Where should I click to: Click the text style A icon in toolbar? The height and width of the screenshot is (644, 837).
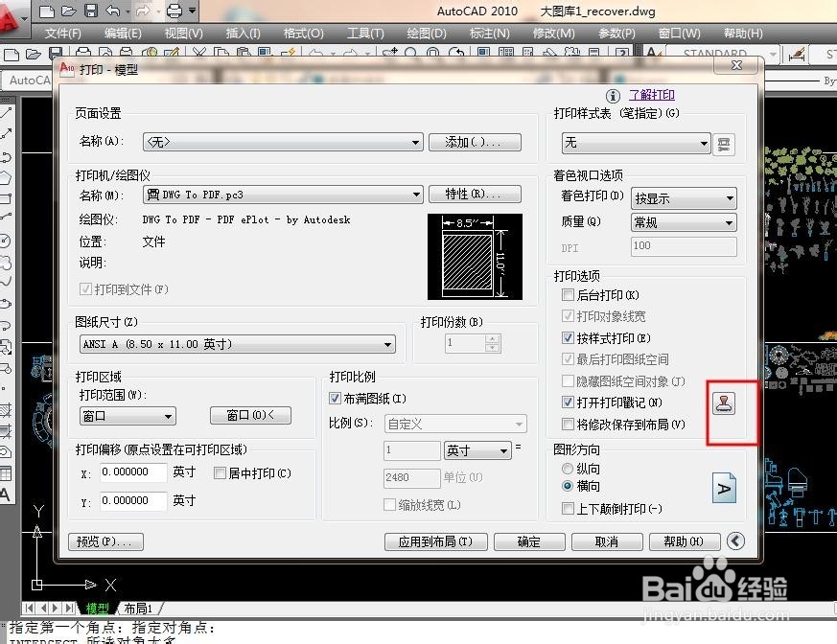[654, 53]
